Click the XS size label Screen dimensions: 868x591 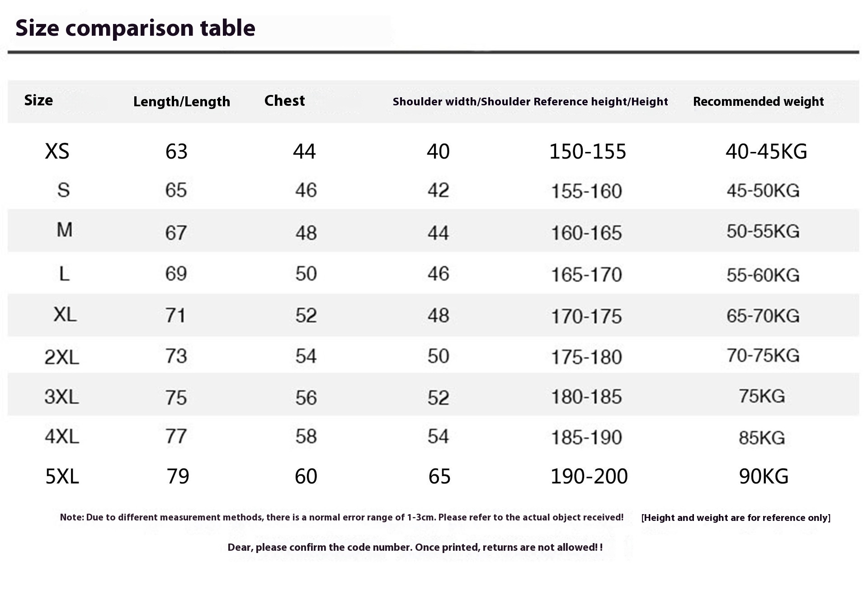pyautogui.click(x=57, y=151)
